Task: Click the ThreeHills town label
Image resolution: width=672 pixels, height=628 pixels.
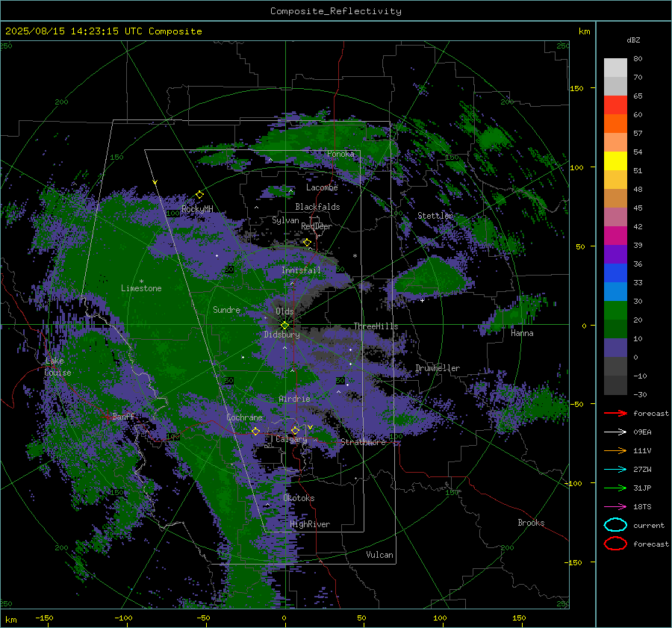Action: [376, 326]
